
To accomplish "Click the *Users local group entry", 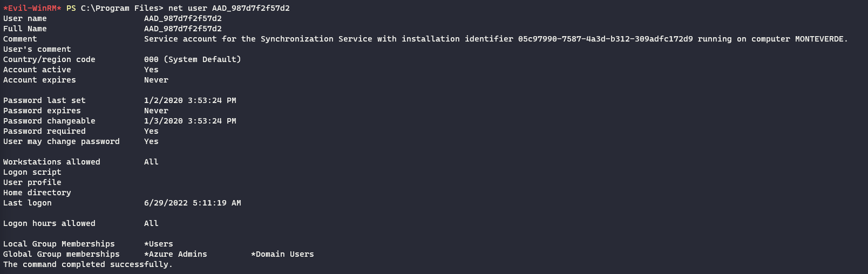I will coord(159,244).
